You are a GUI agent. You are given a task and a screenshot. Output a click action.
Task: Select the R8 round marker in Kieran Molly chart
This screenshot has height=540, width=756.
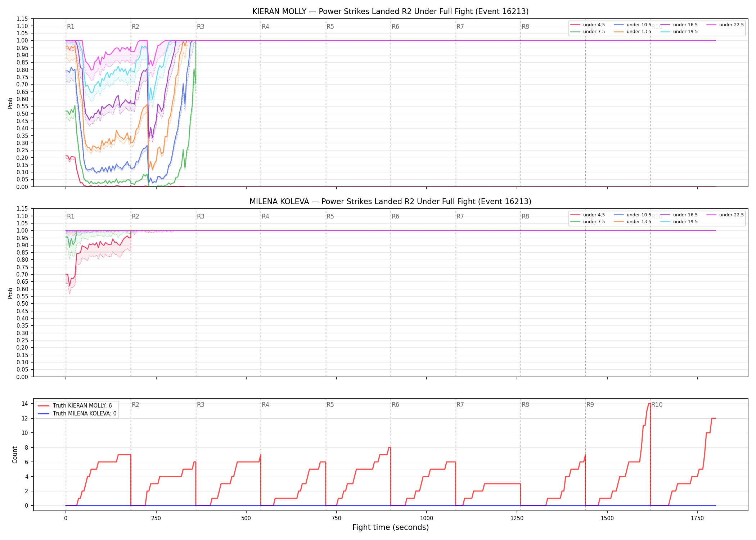pos(525,27)
